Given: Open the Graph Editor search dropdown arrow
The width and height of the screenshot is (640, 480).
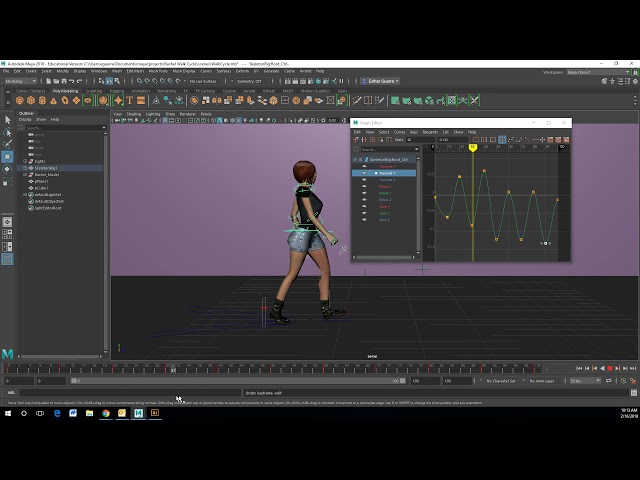Looking at the screenshot, I should (416, 149).
